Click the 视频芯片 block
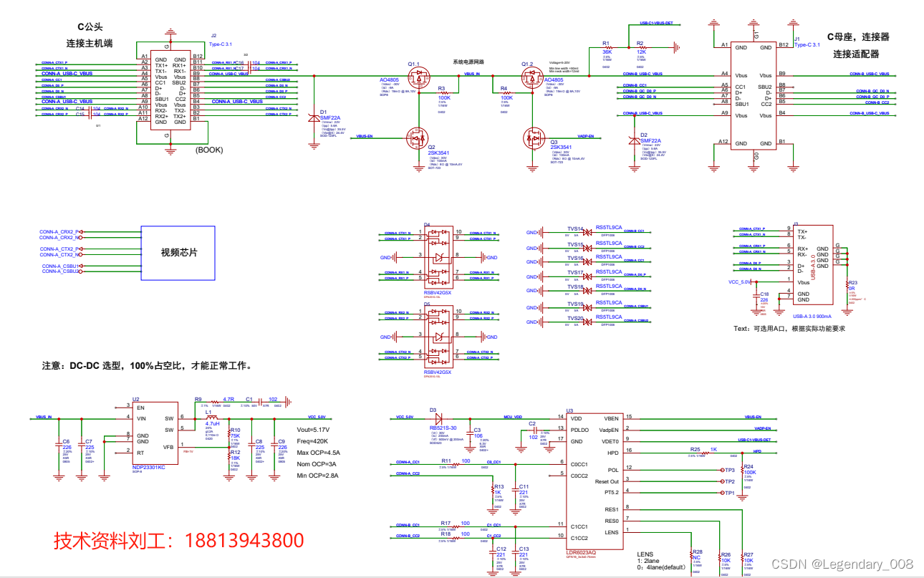The height and width of the screenshot is (578, 924). pos(178,253)
